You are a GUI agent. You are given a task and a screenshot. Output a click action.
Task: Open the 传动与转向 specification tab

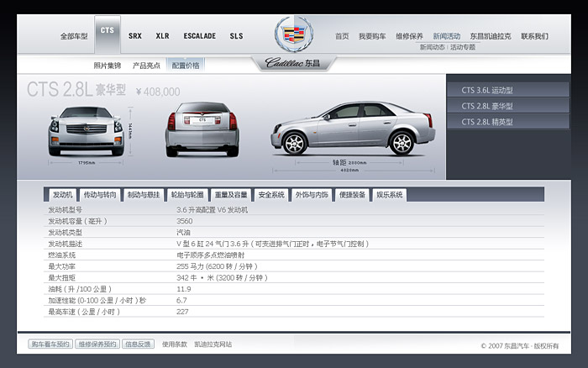coord(100,195)
